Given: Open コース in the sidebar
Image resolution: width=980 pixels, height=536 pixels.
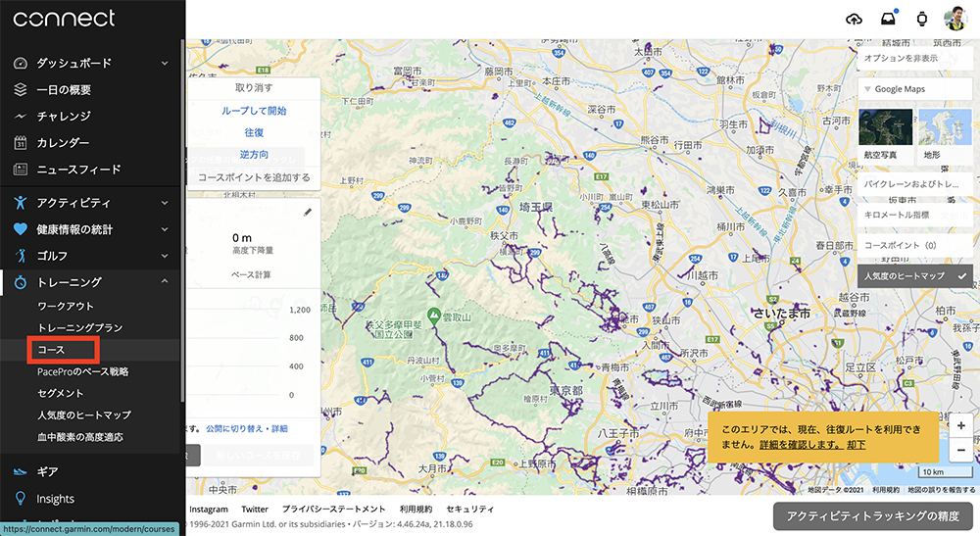Looking at the screenshot, I should tap(51, 349).
